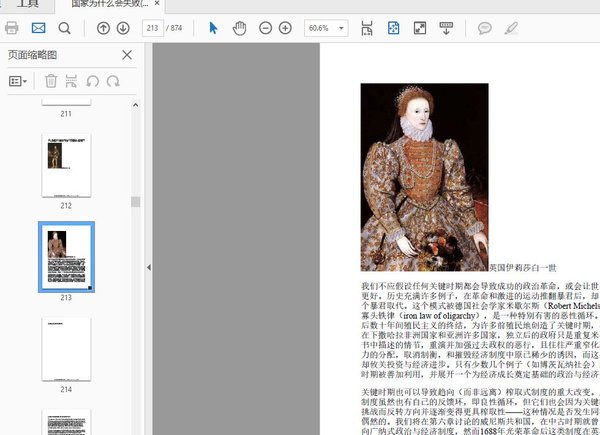Select page 214 thumbnail
This screenshot has width=600, height=435.
65,348
